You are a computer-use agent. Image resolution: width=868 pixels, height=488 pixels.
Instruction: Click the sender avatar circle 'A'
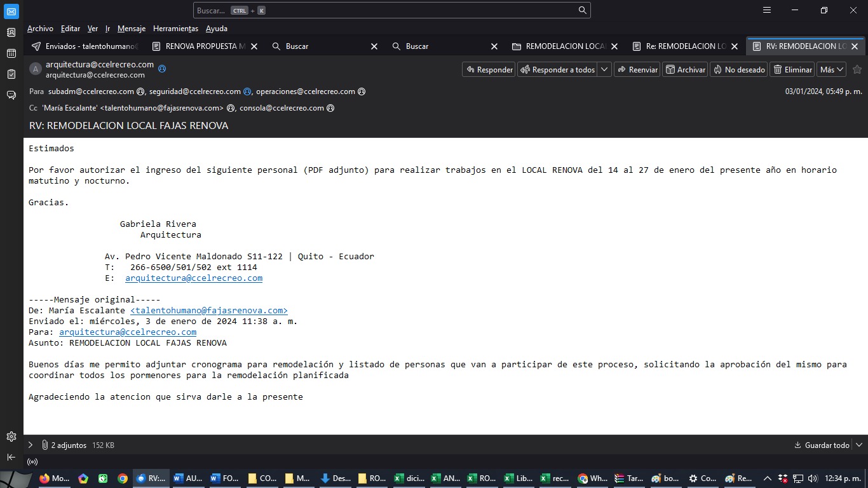point(36,69)
